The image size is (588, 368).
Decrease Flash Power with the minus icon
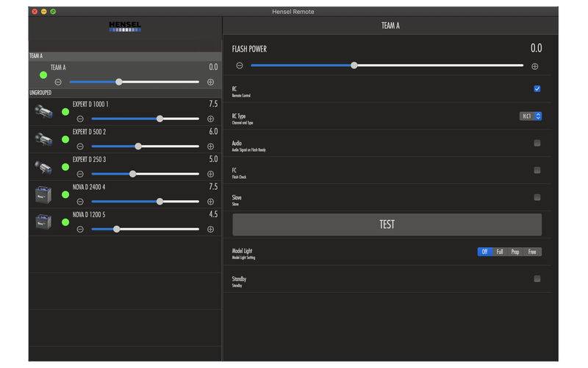click(240, 66)
